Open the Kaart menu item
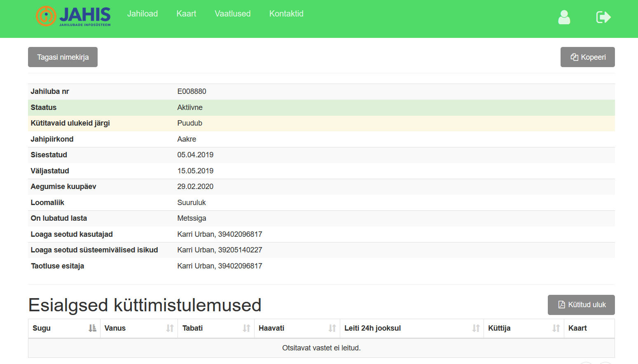Screen dimensions: 638x364 [x=186, y=14]
